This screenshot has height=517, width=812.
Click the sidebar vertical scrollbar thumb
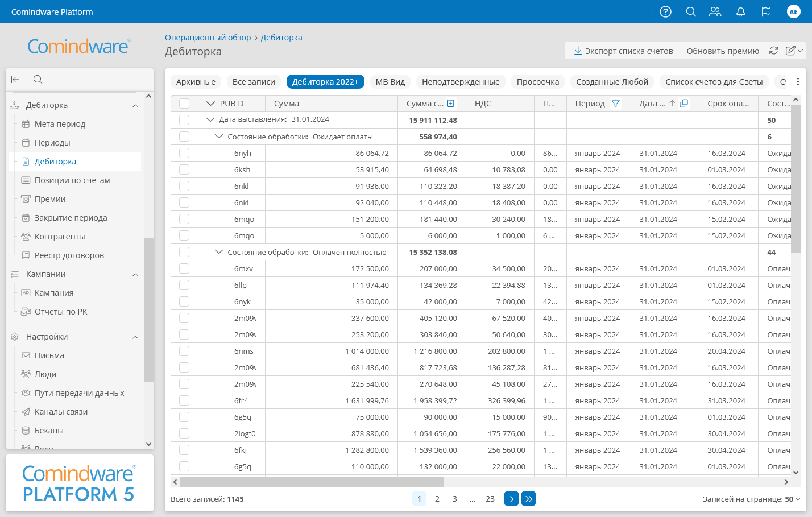148,309
